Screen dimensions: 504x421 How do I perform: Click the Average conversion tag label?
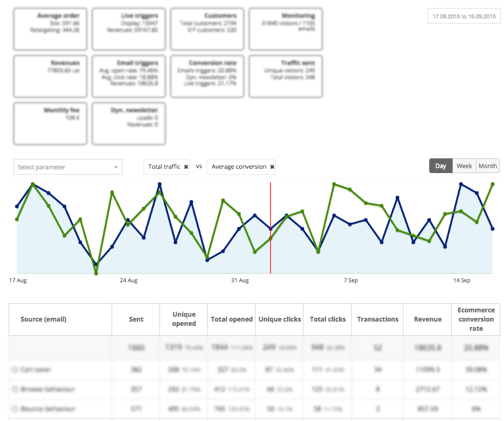pyautogui.click(x=239, y=166)
